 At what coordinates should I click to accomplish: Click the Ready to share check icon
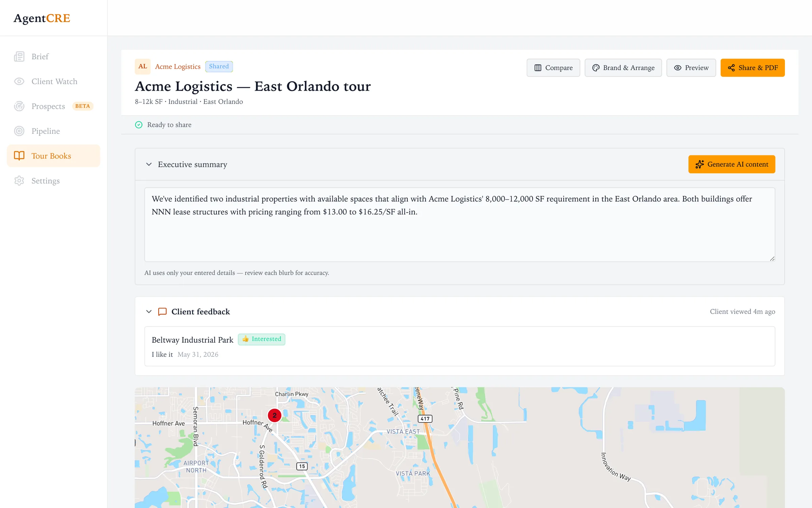139,125
